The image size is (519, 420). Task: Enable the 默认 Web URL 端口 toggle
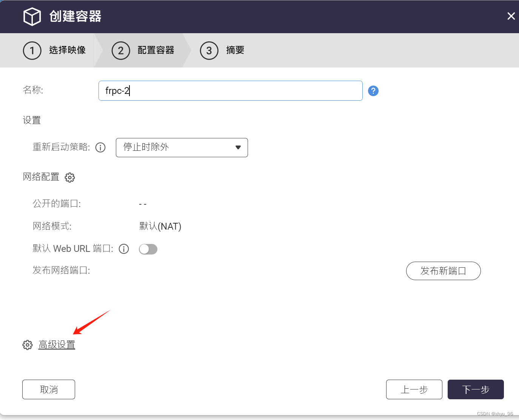[x=148, y=249]
